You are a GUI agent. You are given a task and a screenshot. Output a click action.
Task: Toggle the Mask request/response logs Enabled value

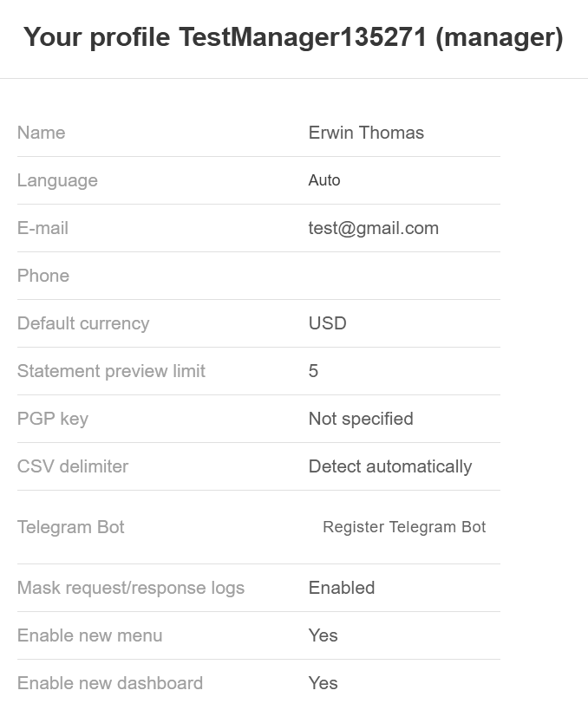click(341, 588)
